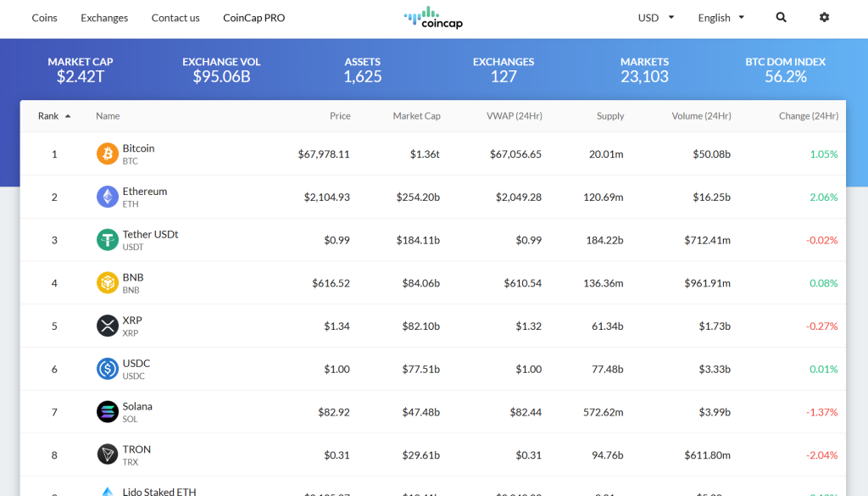
Task: Click the BNB coin icon
Action: tap(107, 283)
